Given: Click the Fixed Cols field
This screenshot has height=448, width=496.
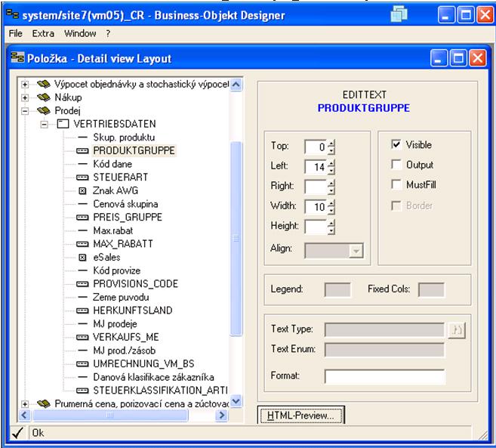Looking at the screenshot, I should coord(431,289).
